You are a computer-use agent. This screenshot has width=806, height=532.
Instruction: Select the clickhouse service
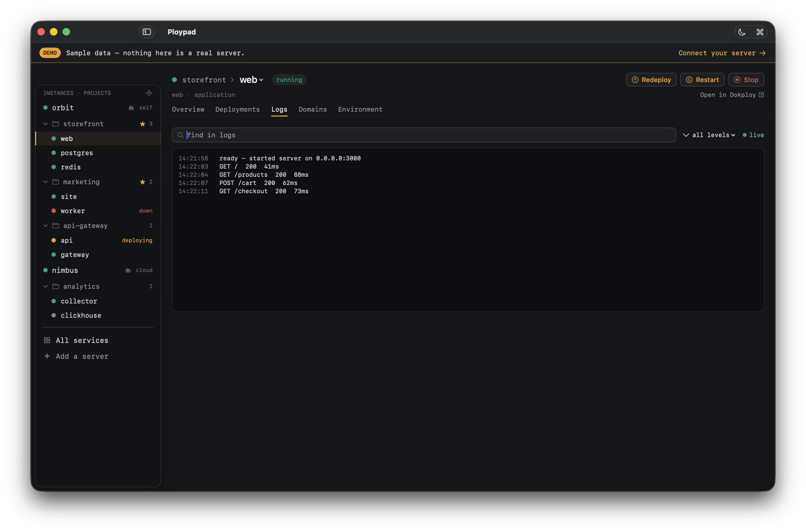click(98, 315)
